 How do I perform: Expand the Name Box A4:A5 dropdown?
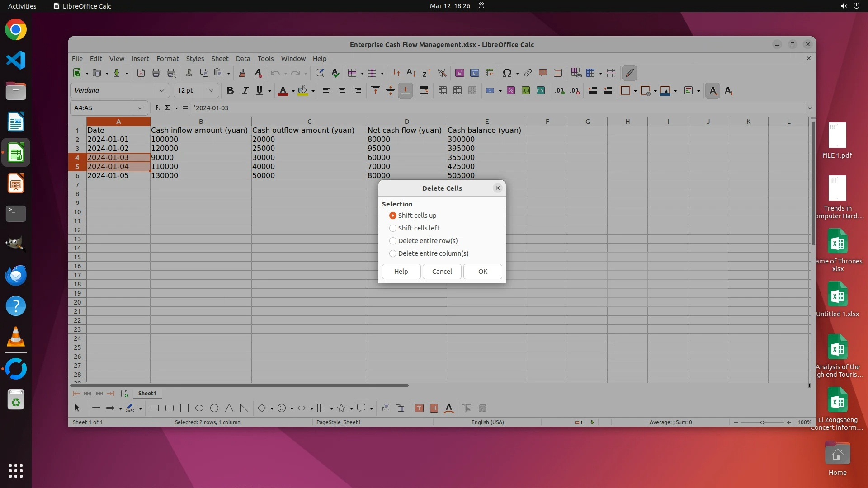pos(140,108)
